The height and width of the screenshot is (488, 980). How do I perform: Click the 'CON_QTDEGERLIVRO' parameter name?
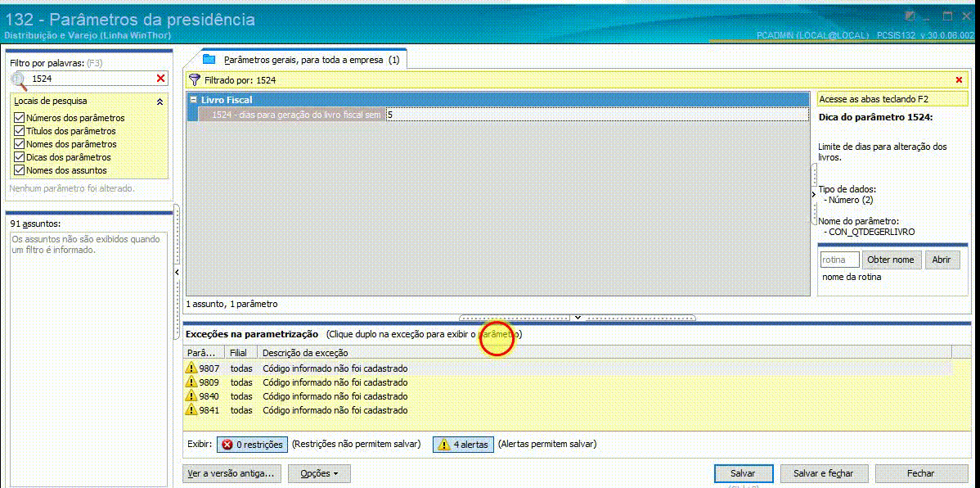pyautogui.click(x=872, y=232)
